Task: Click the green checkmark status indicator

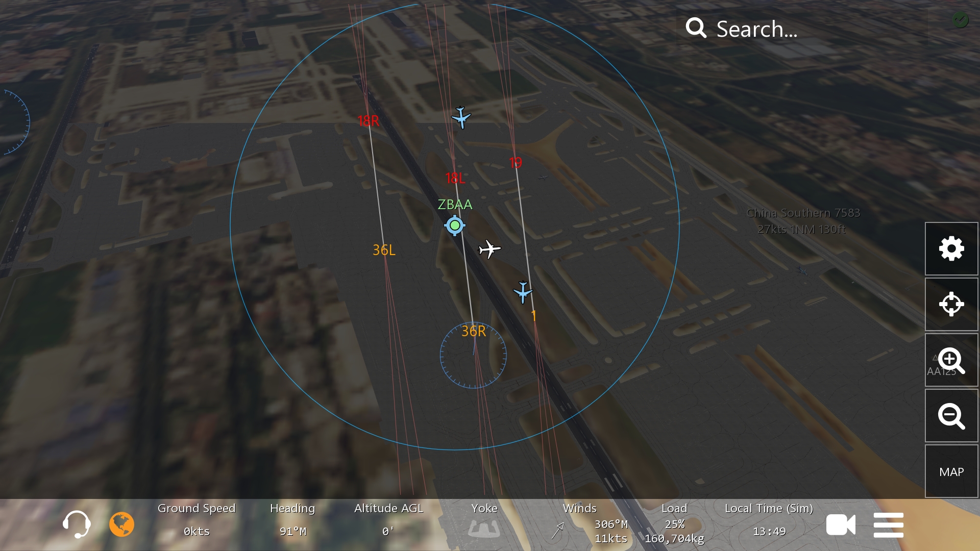Action: click(x=960, y=20)
